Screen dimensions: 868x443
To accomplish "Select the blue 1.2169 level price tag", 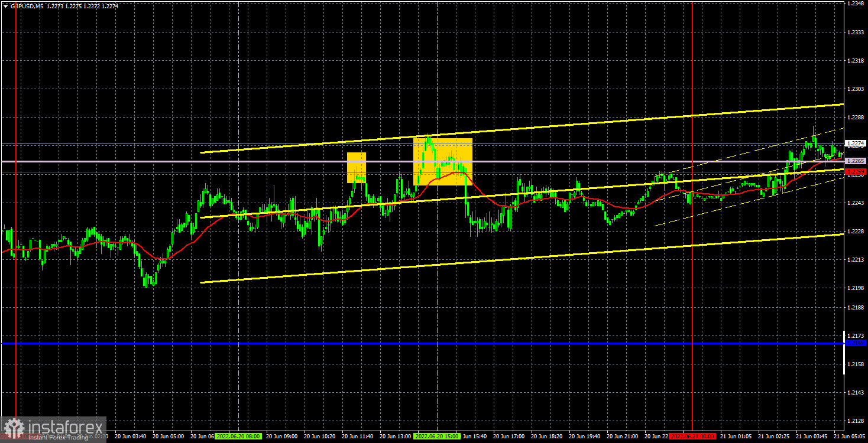I will click(x=856, y=343).
